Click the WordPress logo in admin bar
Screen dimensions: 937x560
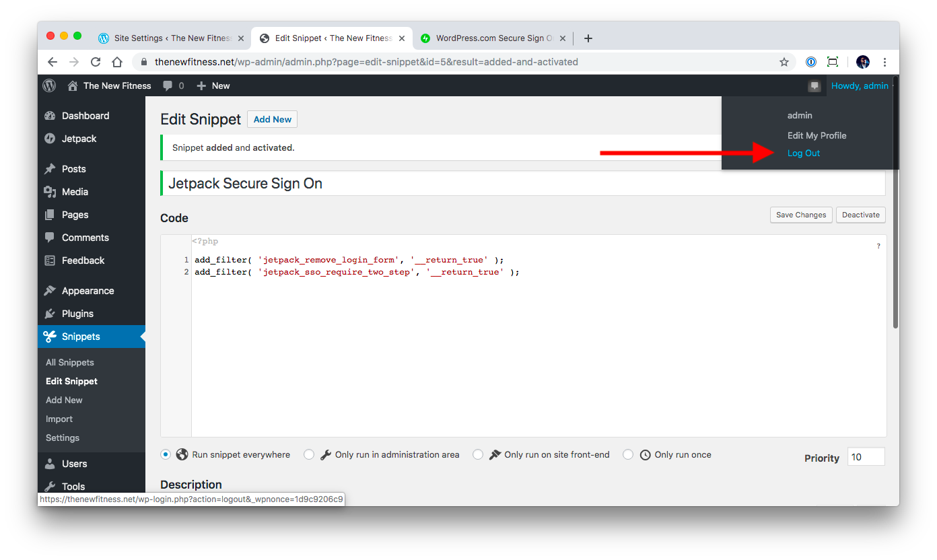coord(49,85)
